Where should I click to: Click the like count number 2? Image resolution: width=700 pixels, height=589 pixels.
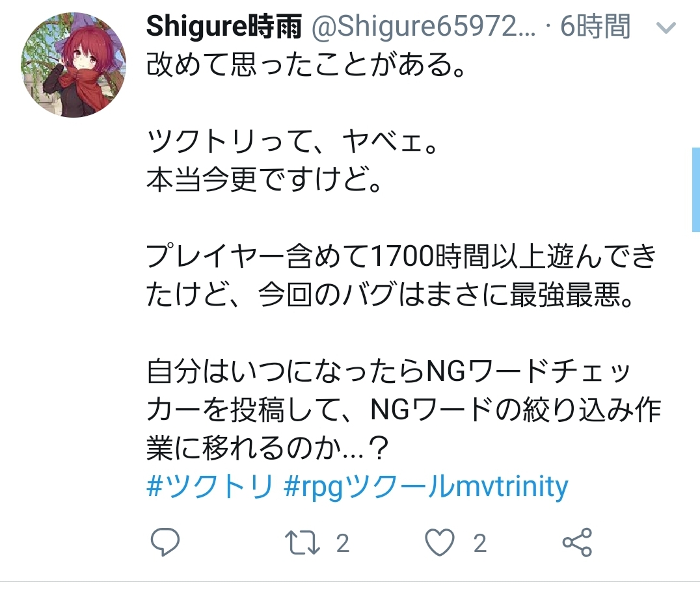click(480, 543)
